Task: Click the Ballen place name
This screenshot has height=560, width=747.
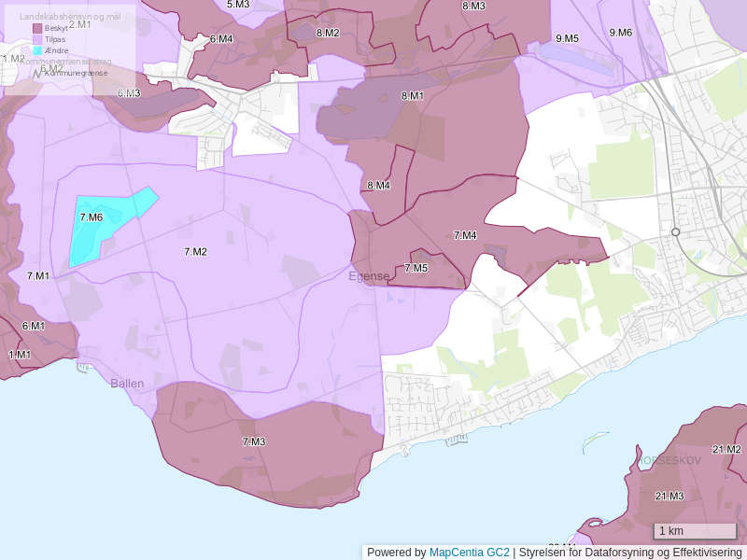Action: coord(127,384)
